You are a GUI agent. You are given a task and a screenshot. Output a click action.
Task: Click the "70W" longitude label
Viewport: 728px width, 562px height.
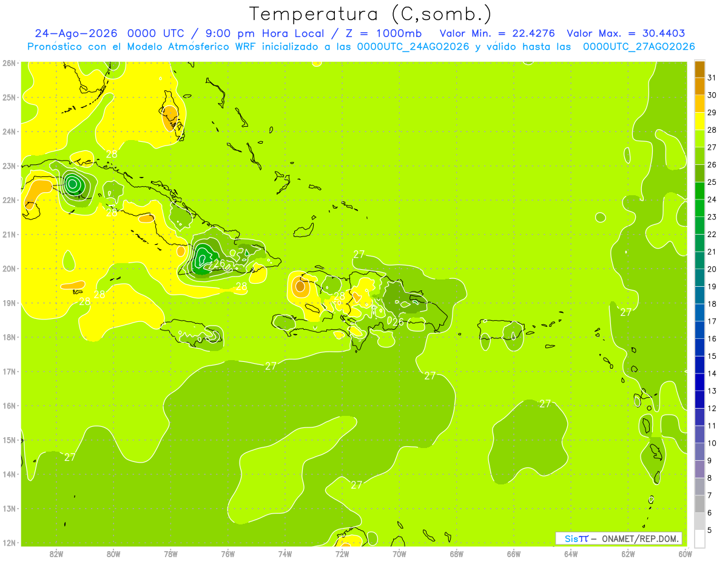pos(399,554)
